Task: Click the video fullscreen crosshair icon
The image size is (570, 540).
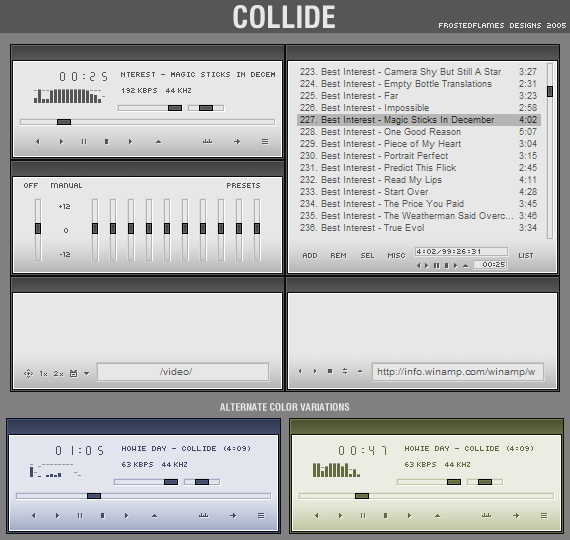Action: pos(28,373)
